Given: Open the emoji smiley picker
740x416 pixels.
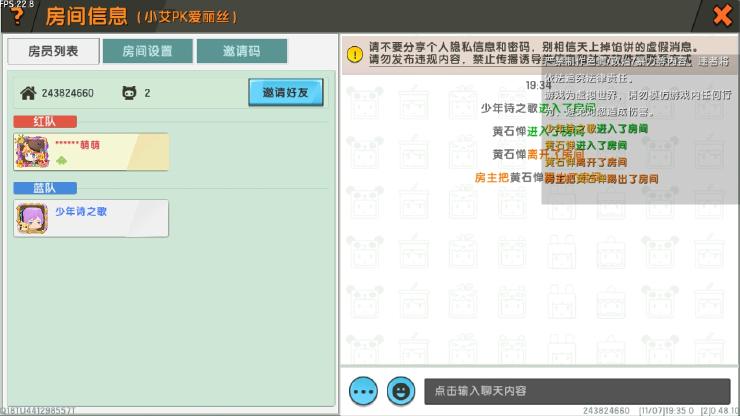Looking at the screenshot, I should pos(401,390).
